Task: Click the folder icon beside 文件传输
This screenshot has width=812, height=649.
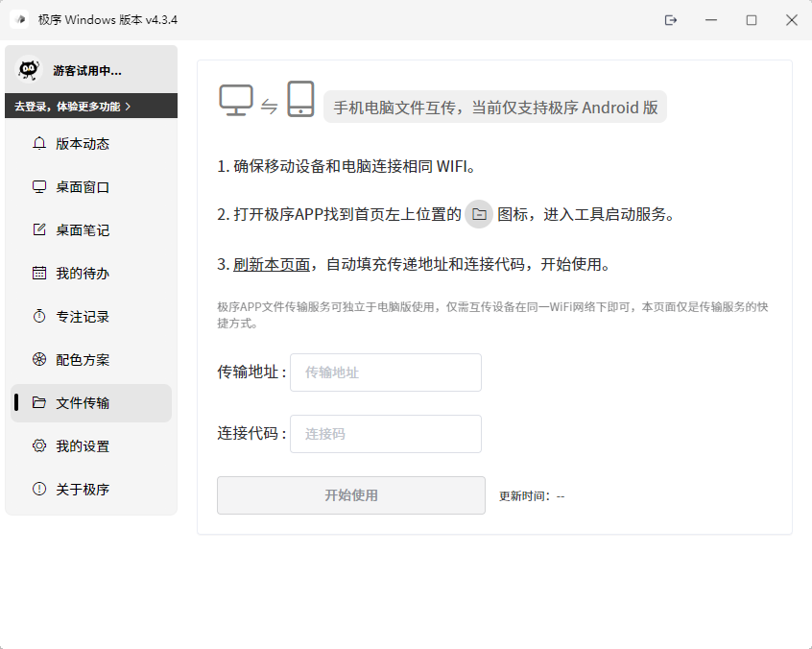Action: pos(39,402)
